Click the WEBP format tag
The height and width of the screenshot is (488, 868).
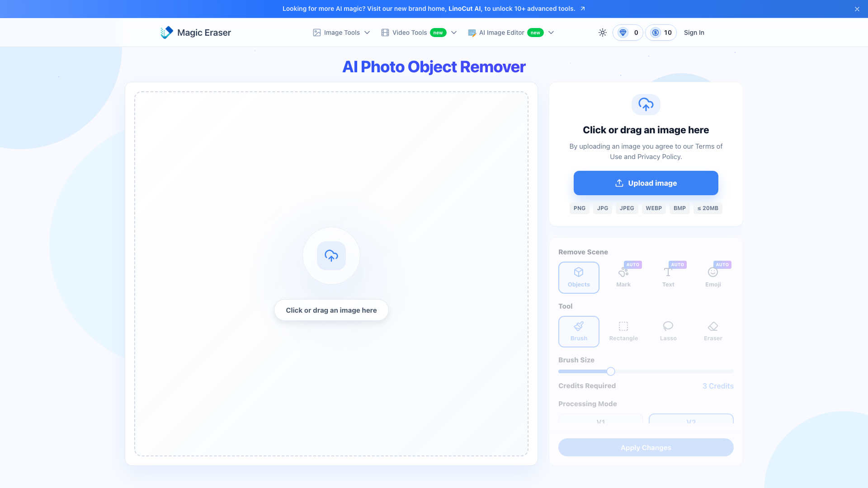tap(654, 208)
